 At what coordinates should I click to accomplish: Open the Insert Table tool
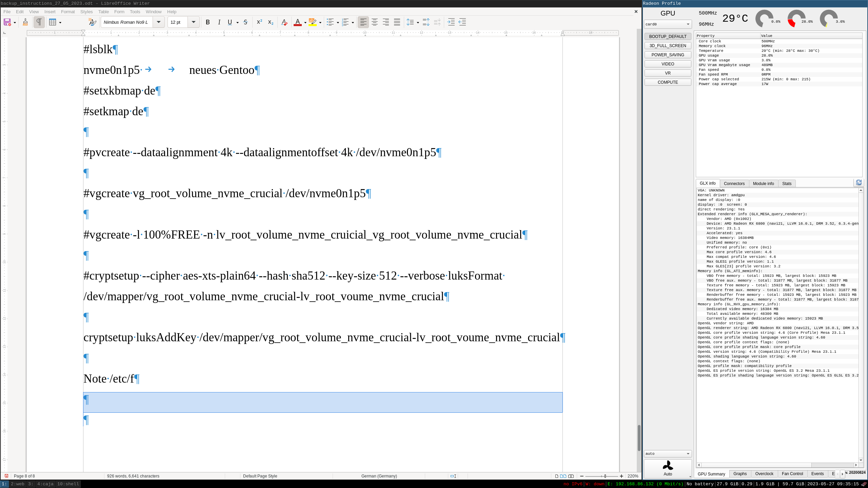[x=53, y=22]
